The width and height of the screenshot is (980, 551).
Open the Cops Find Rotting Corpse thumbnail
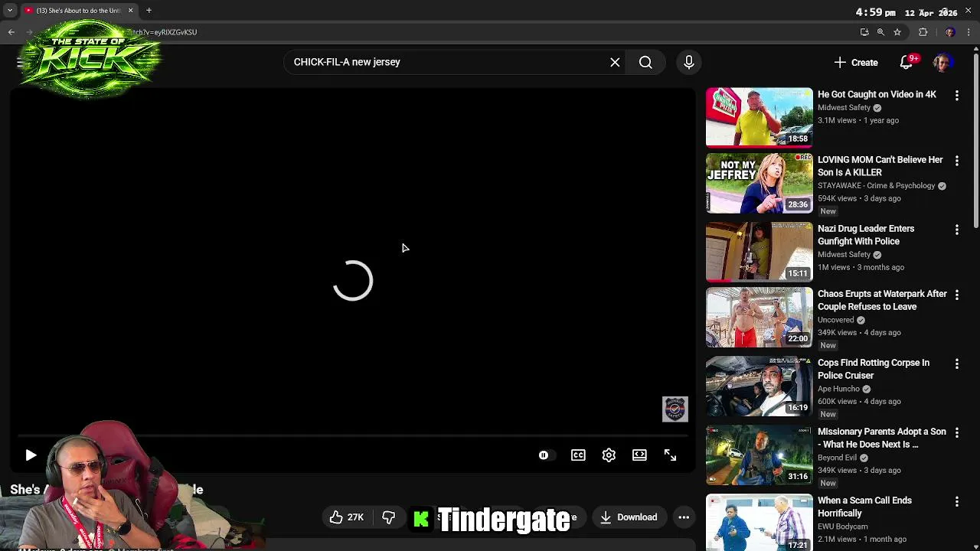759,386
